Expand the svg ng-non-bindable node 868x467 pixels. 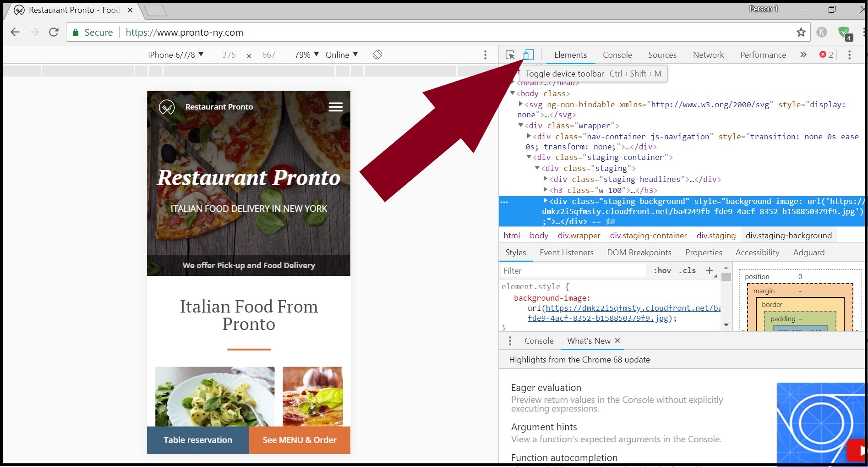point(521,104)
